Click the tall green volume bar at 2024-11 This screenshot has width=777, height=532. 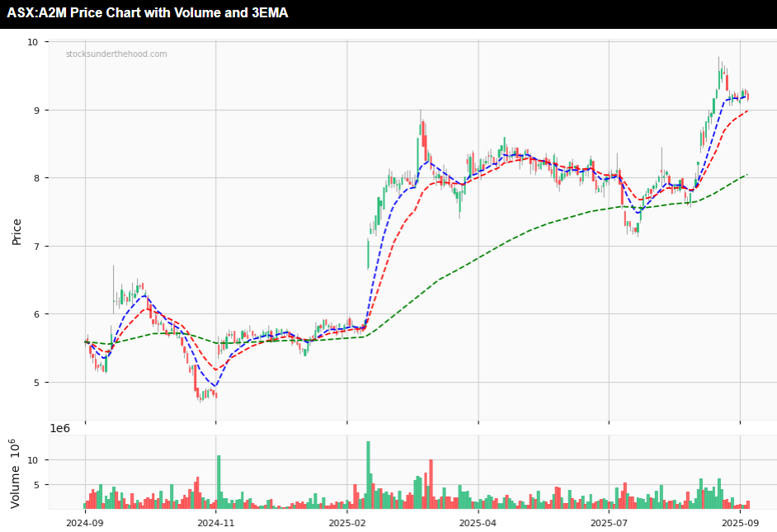[219, 481]
